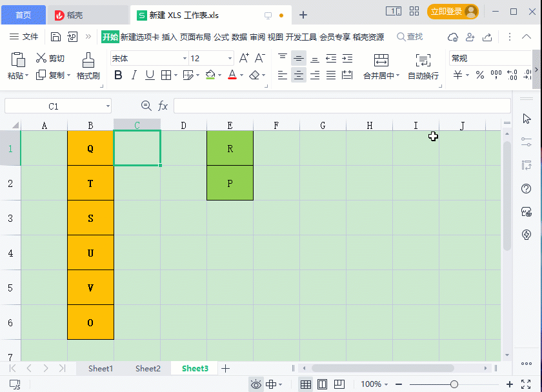Screen dimensions: 542x392
Task: Open the font name dropdown 宋体
Action: tap(185, 59)
